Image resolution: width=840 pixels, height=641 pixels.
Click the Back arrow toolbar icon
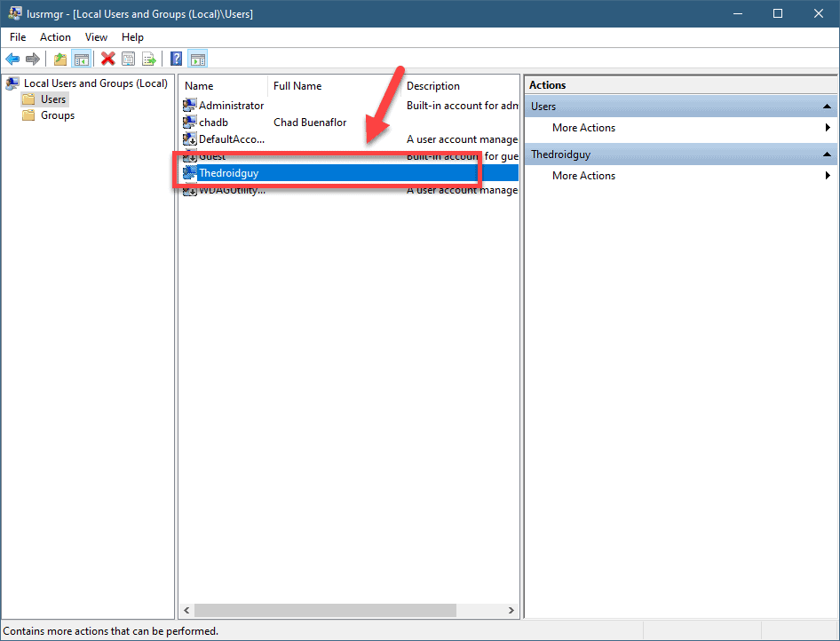[x=12, y=59]
